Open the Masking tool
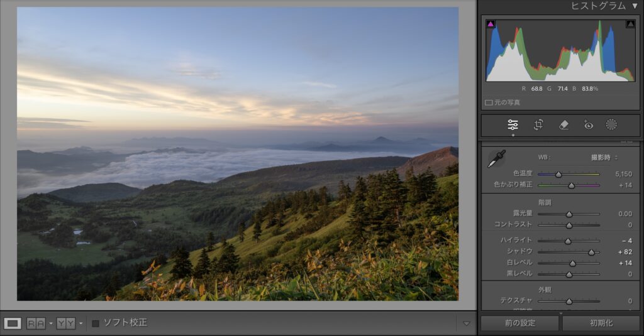The height and width of the screenshot is (336, 644). click(611, 125)
